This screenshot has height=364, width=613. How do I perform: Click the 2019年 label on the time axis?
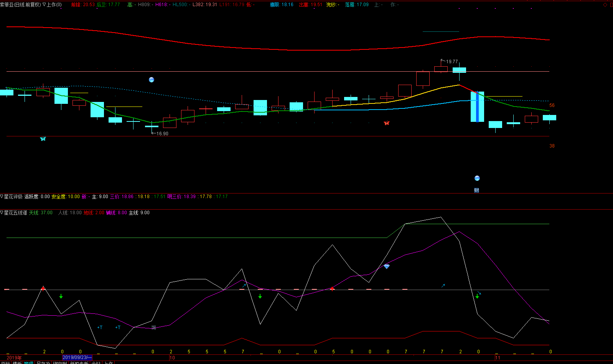(x=14, y=358)
